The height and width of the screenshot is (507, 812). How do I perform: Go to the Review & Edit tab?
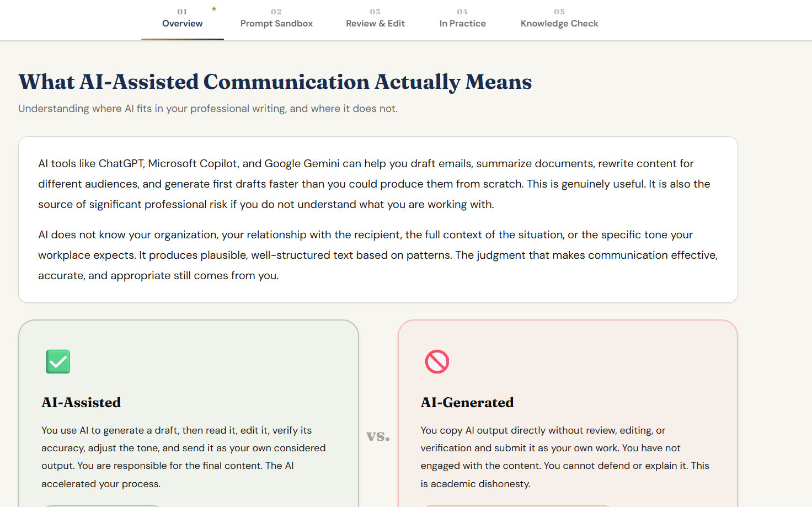pos(375,19)
